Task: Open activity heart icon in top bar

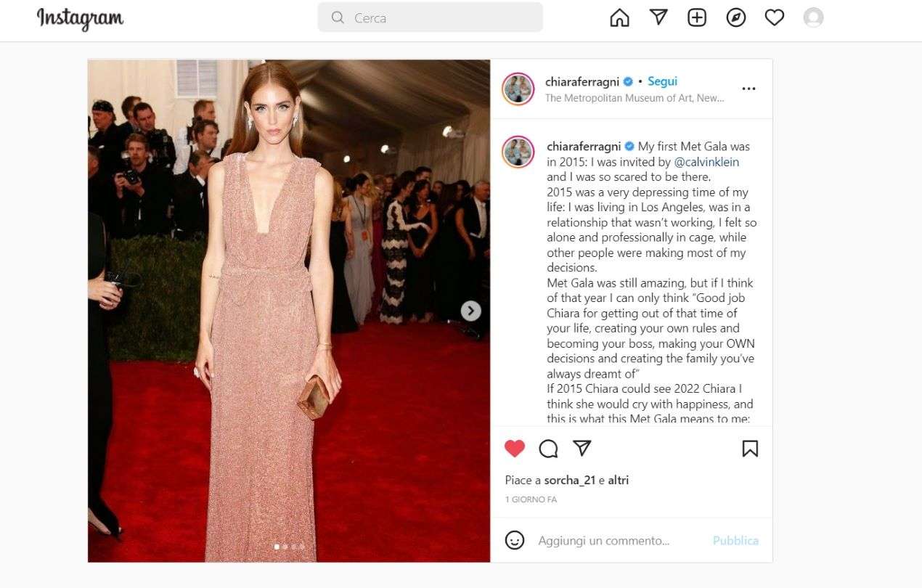Action: tap(775, 18)
